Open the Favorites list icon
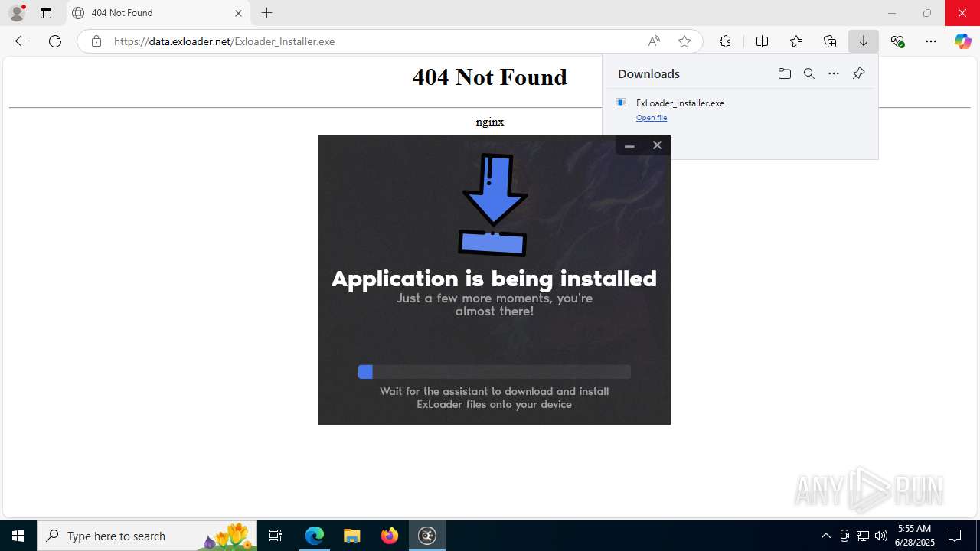 (796, 41)
